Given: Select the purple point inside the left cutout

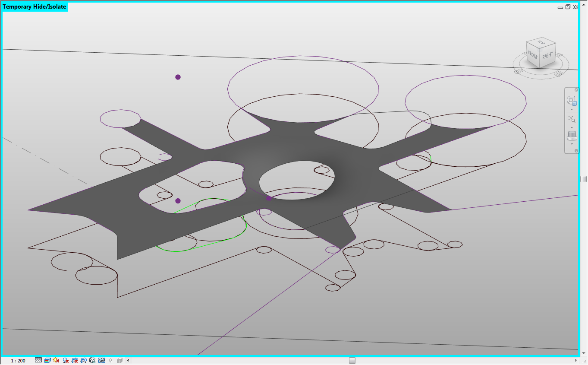Looking at the screenshot, I should 178,201.
